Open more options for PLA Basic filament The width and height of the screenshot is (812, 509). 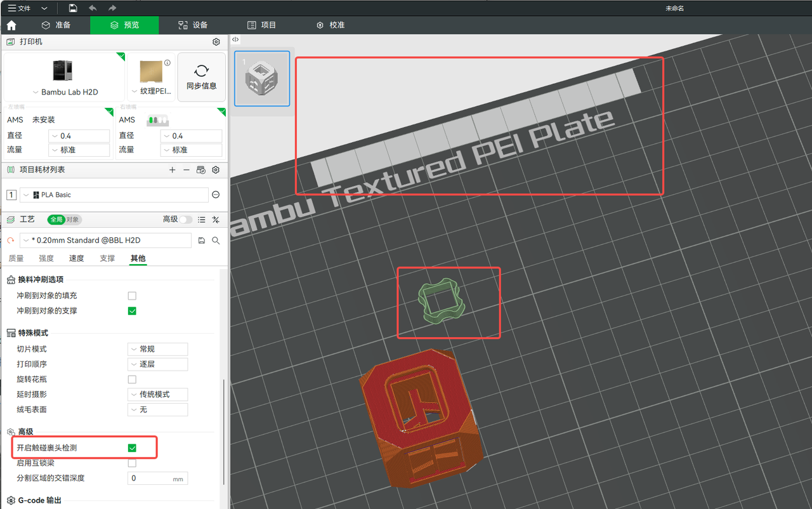click(x=216, y=195)
